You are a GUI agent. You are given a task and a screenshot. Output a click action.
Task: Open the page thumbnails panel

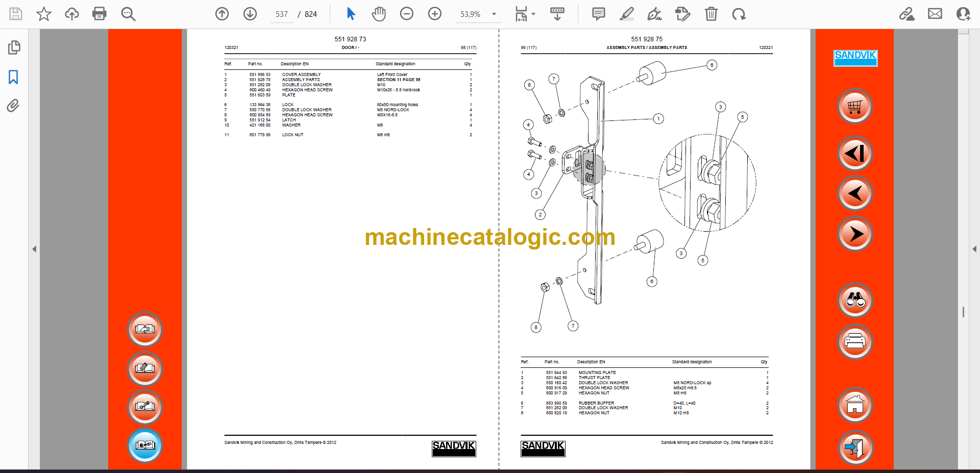tap(14, 47)
